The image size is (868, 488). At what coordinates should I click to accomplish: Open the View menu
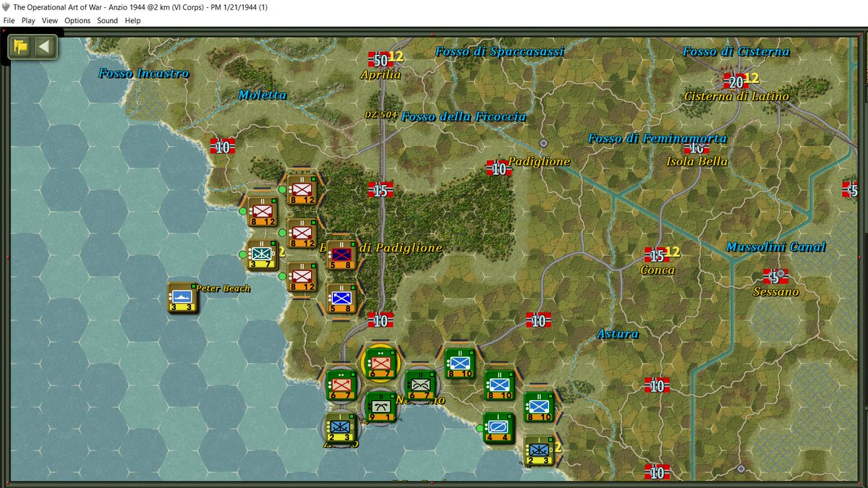point(50,20)
